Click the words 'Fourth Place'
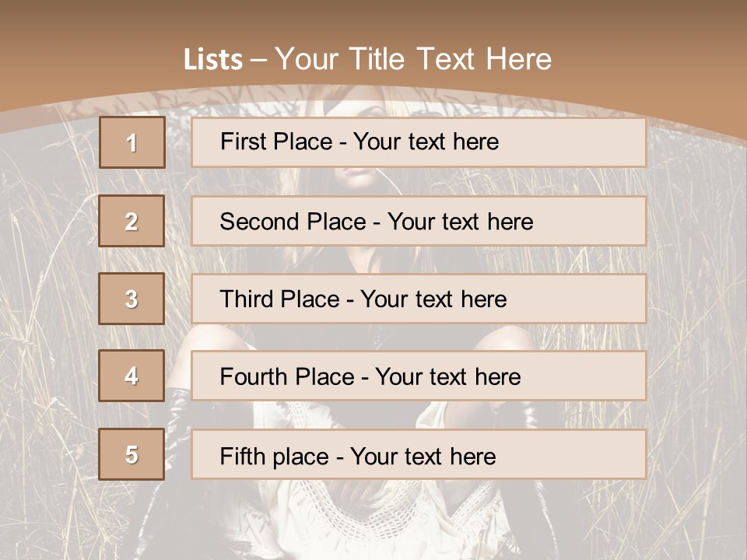 coord(287,376)
